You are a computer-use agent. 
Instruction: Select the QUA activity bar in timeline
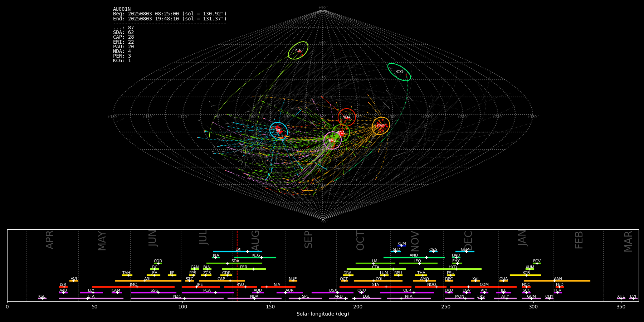coord(503,281)
